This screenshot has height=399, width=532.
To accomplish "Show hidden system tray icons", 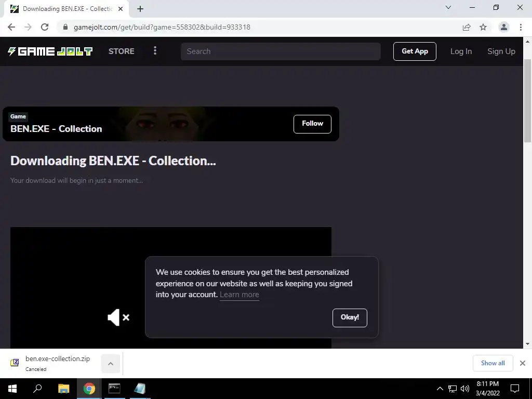I will 440,389.
